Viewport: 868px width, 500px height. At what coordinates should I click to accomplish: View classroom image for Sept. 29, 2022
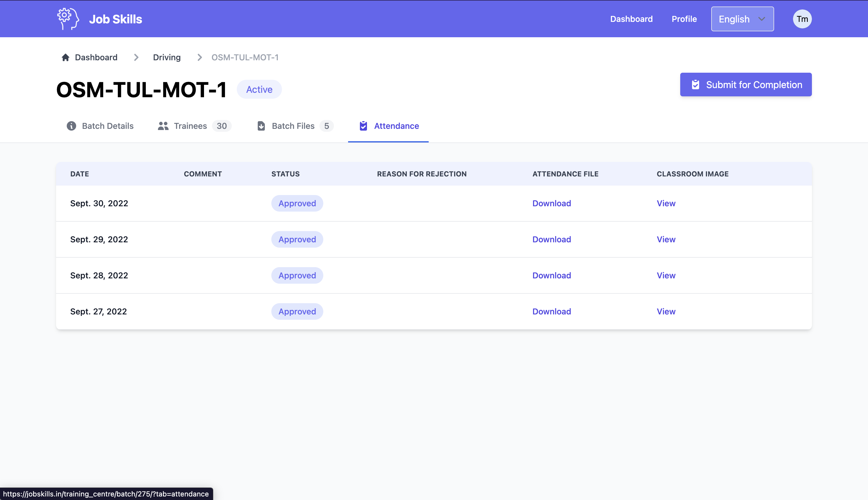pyautogui.click(x=665, y=239)
